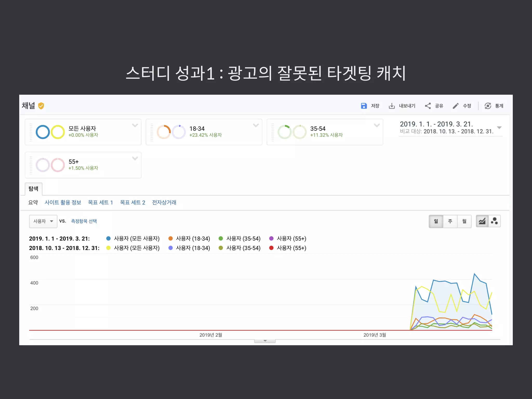This screenshot has width=532, height=399.
Task: Click the Save (저장) disk icon
Action: pyautogui.click(x=364, y=106)
